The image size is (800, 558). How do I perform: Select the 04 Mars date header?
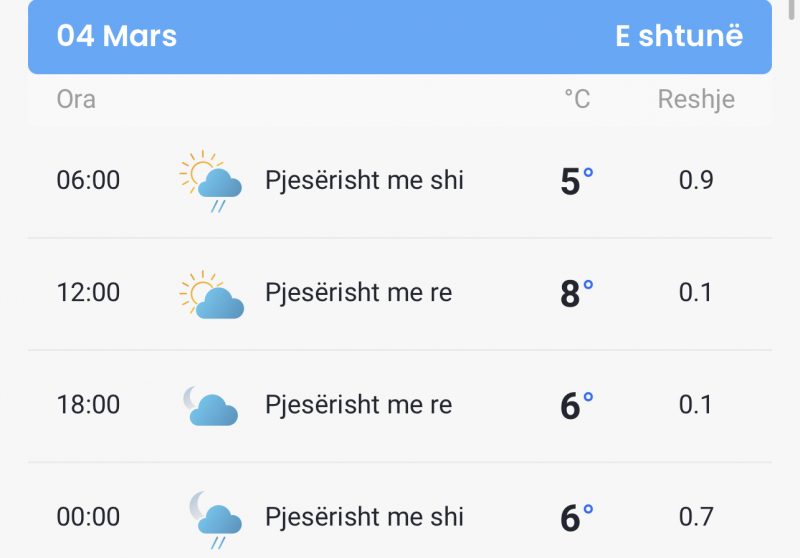[x=117, y=36]
